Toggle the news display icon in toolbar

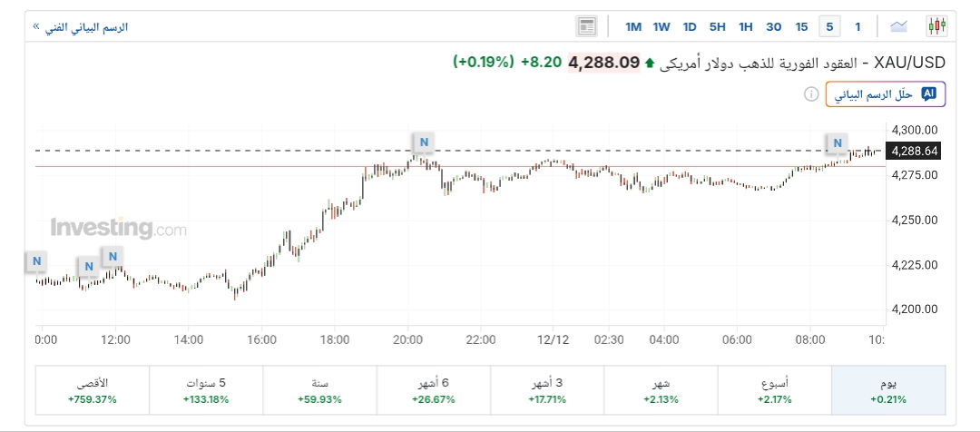(x=586, y=26)
